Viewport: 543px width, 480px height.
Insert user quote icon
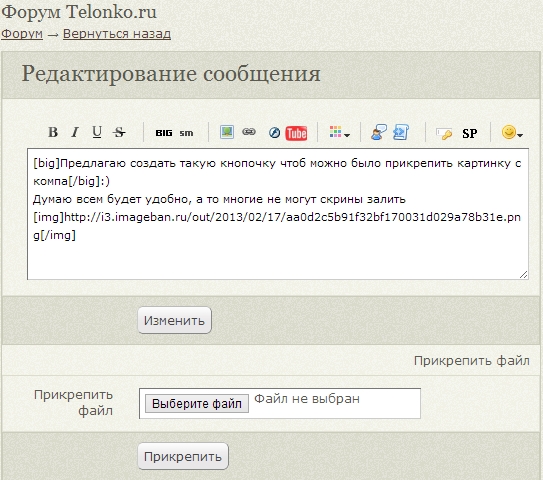pyautogui.click(x=379, y=132)
